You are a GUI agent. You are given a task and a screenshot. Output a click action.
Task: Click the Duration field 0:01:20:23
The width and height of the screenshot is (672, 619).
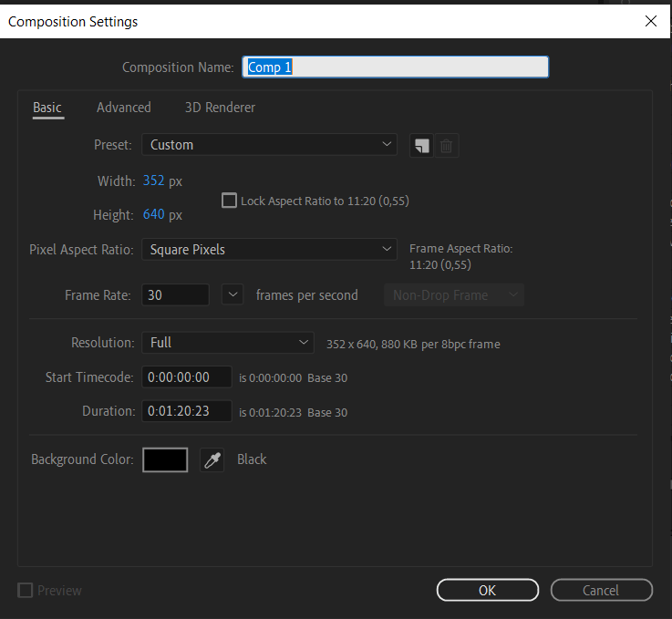click(x=187, y=411)
